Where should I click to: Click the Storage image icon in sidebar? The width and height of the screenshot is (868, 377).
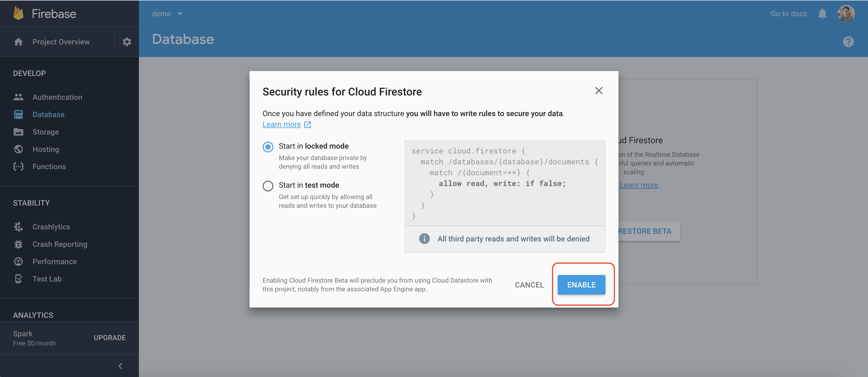(18, 132)
